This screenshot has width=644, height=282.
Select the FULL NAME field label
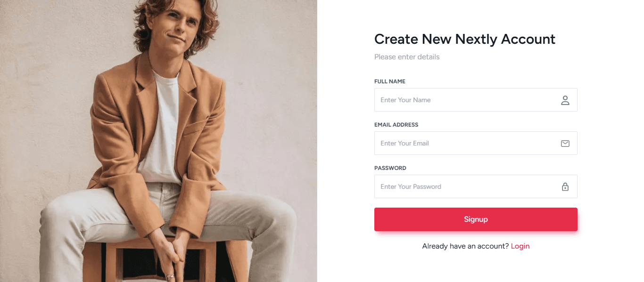point(389,81)
